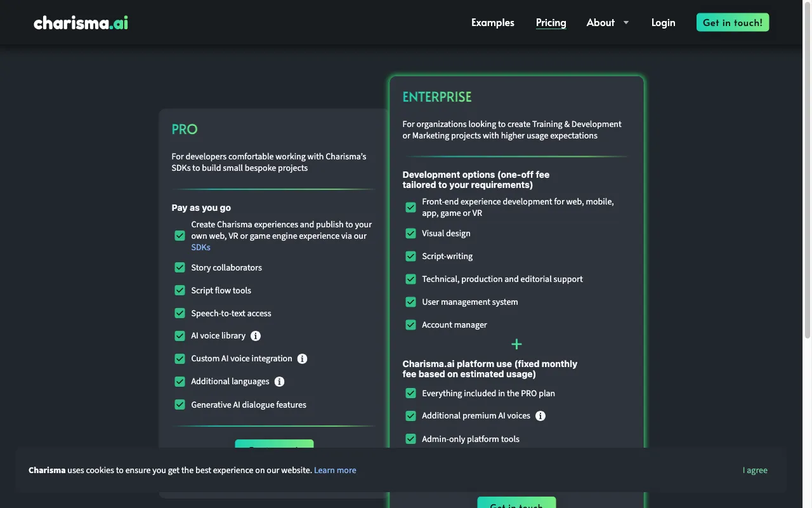Click info icon beside Additional premium AI voices

coord(540,416)
